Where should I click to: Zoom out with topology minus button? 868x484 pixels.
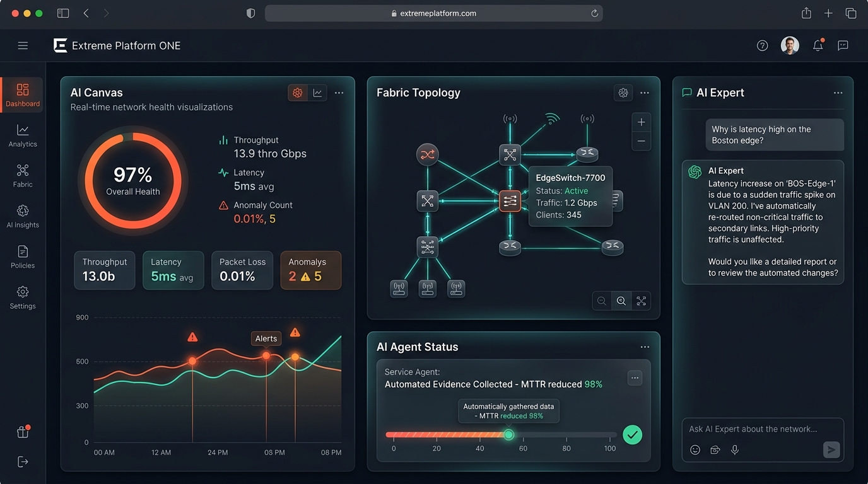point(642,141)
